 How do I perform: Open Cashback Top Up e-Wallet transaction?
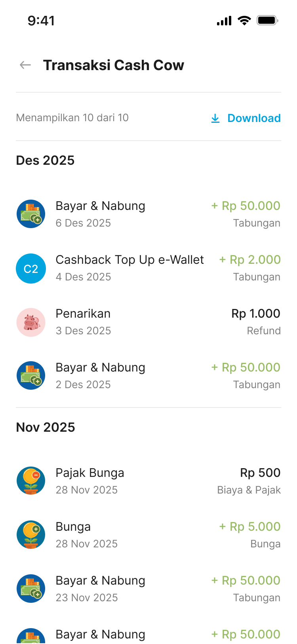point(129,260)
